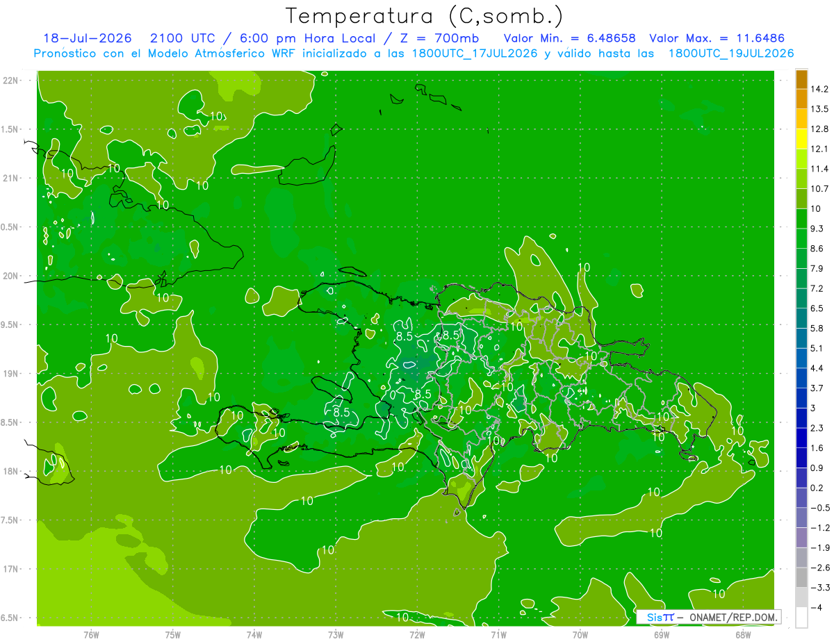Screen dimensions: 834x644
Task: Click the blue swatch between 4.4 and 5.1
Action: 801,358
